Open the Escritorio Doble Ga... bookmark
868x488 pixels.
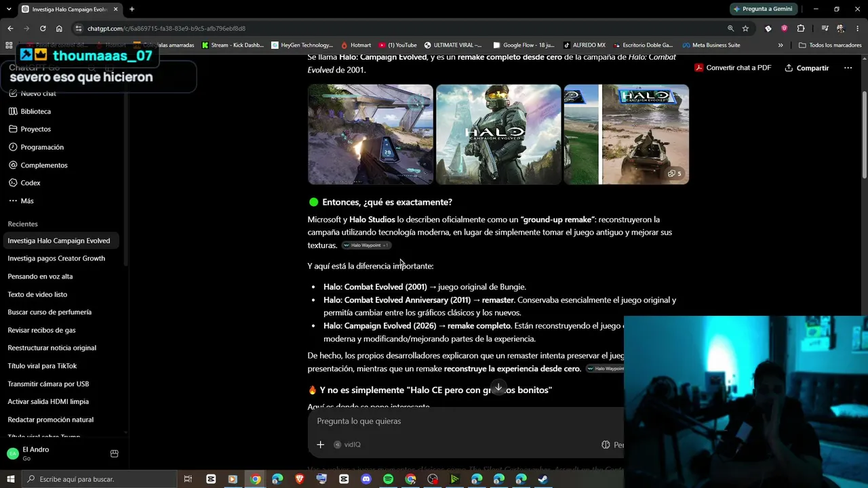point(642,45)
